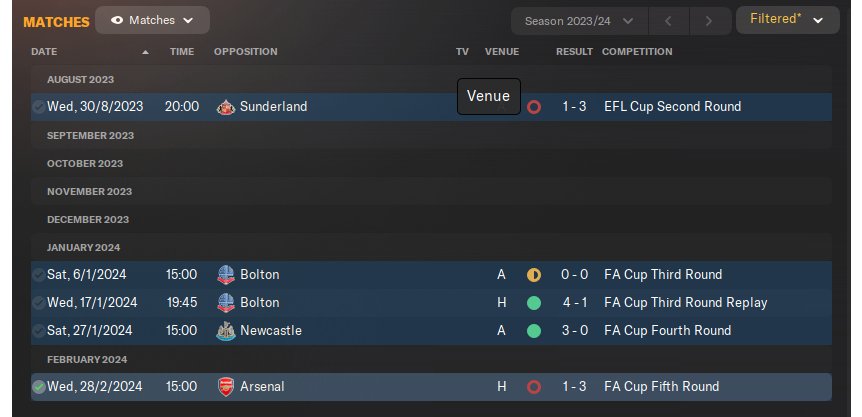Toggle the checkmark on the Newcastle match row
The image size is (862, 417).
tap(38, 331)
